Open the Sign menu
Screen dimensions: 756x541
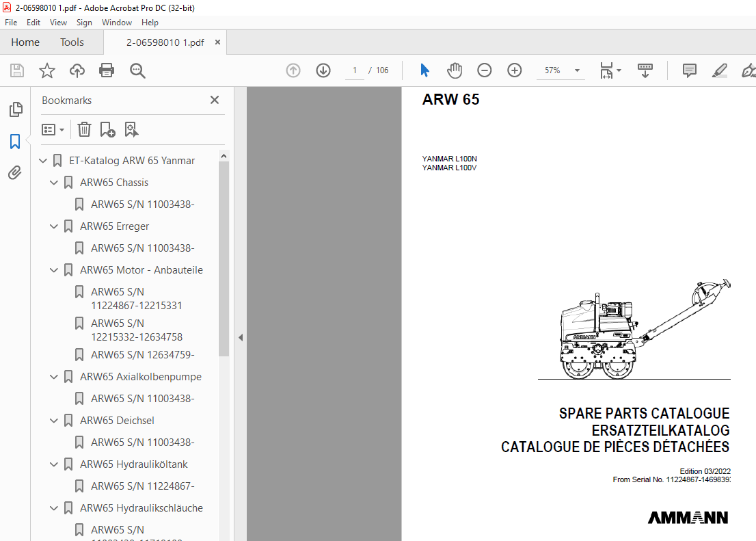[84, 22]
